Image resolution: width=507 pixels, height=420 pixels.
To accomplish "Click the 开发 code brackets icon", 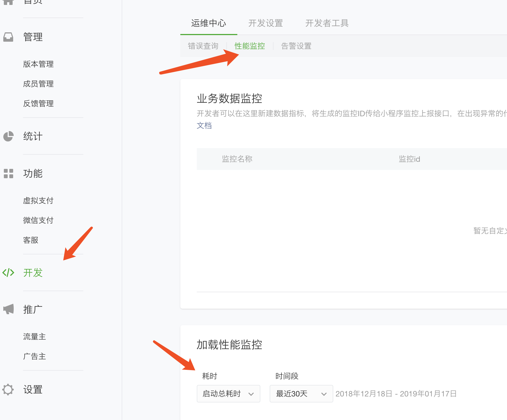I will tap(8, 273).
